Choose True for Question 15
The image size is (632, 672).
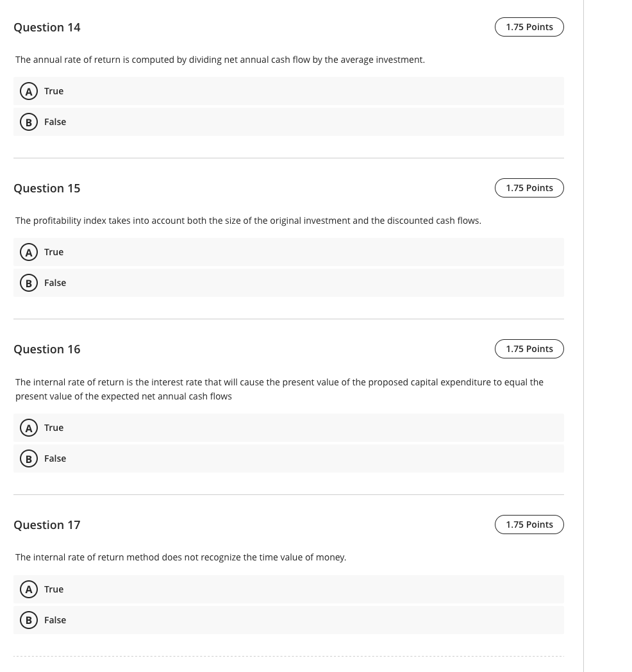click(288, 252)
